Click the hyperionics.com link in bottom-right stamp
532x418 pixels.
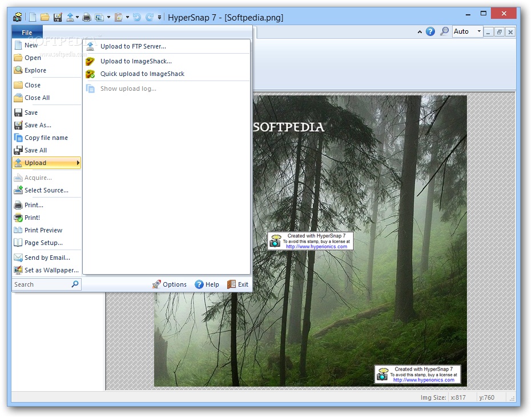pyautogui.click(x=424, y=380)
